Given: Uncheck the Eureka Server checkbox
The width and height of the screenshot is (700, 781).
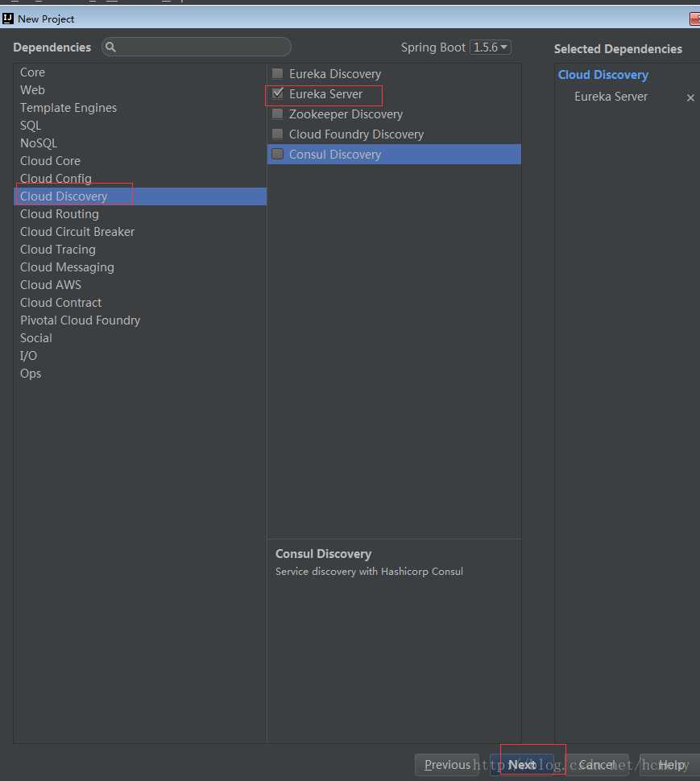Looking at the screenshot, I should pyautogui.click(x=278, y=93).
